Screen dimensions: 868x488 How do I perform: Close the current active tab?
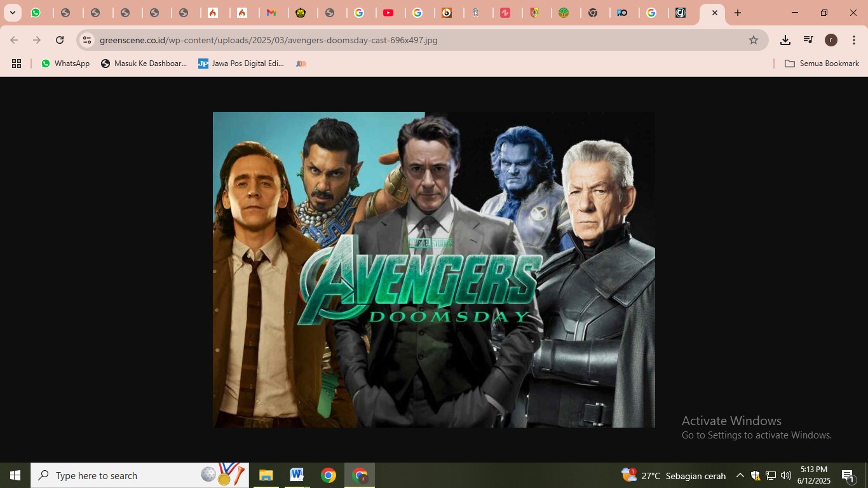714,13
